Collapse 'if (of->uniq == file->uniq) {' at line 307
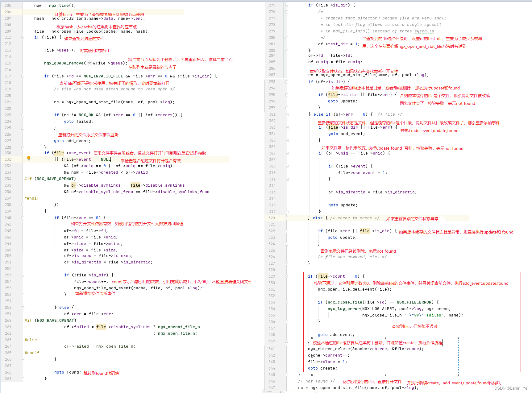 (x=287, y=153)
